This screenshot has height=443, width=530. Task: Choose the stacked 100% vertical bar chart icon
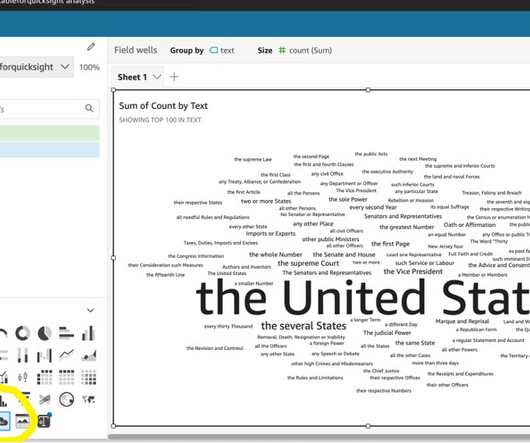pyautogui.click(x=23, y=355)
